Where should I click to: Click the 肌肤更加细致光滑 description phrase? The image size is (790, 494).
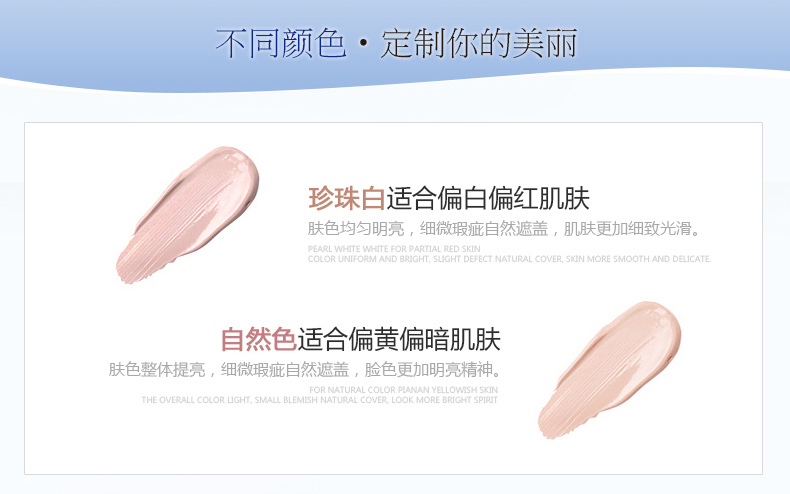click(x=627, y=229)
